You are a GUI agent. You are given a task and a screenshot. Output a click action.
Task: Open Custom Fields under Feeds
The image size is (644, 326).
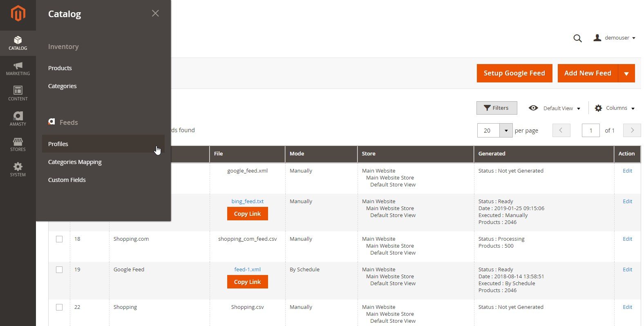(x=67, y=180)
